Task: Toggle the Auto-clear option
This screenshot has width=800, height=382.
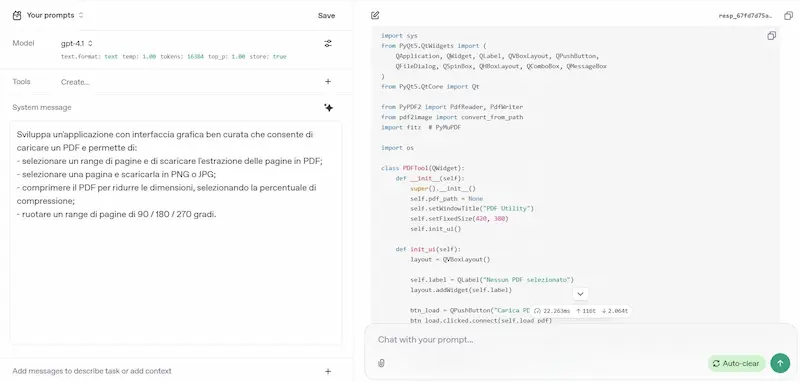Action: click(736, 364)
